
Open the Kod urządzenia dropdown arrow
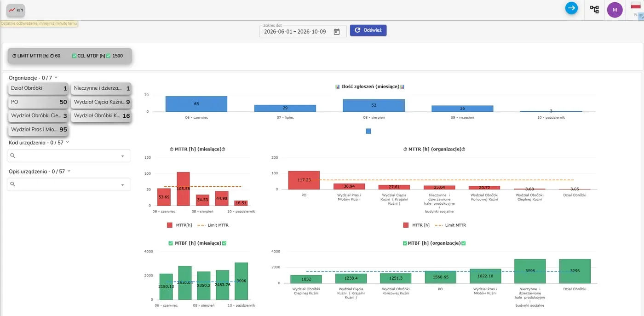(122, 156)
